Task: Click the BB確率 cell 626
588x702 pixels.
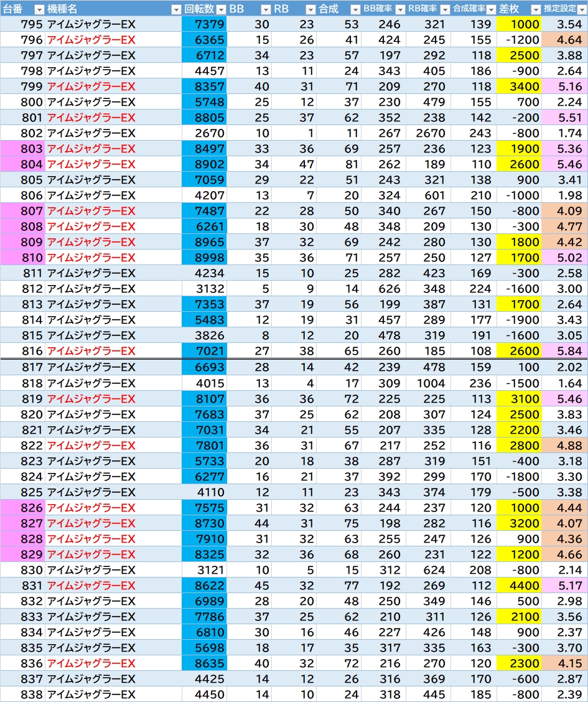Action: (383, 289)
